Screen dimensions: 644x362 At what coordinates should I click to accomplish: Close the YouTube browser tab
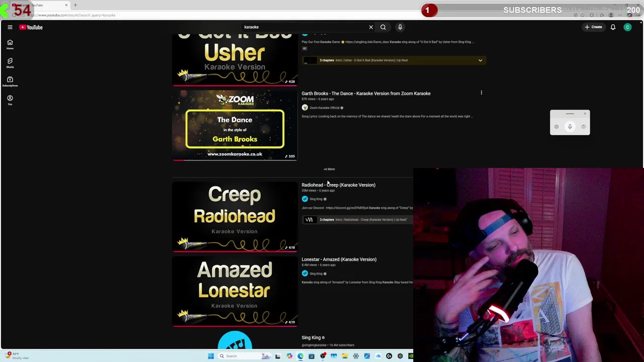(x=66, y=5)
